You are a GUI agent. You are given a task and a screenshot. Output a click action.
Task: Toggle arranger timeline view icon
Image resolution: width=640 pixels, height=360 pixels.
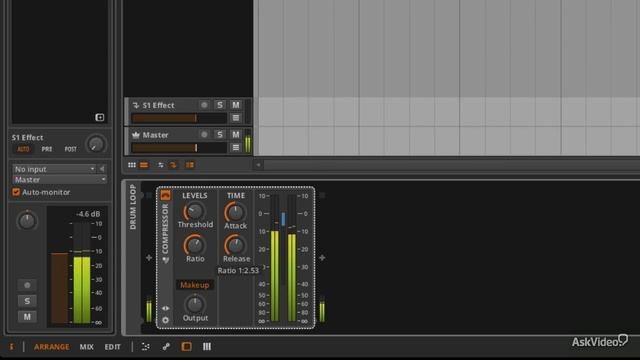pos(144,165)
